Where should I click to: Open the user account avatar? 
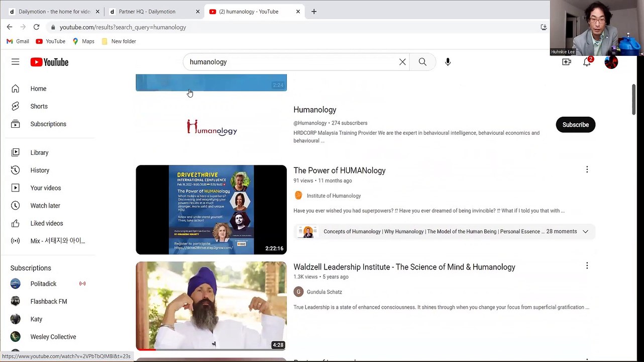point(611,62)
